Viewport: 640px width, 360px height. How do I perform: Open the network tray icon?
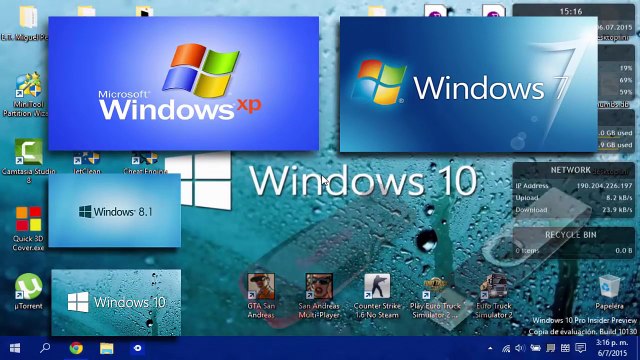pyautogui.click(x=506, y=348)
